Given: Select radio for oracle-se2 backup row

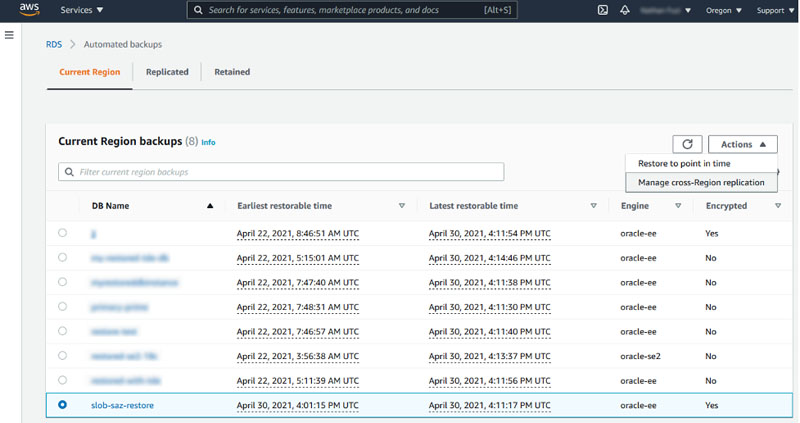Looking at the screenshot, I should click(x=62, y=355).
